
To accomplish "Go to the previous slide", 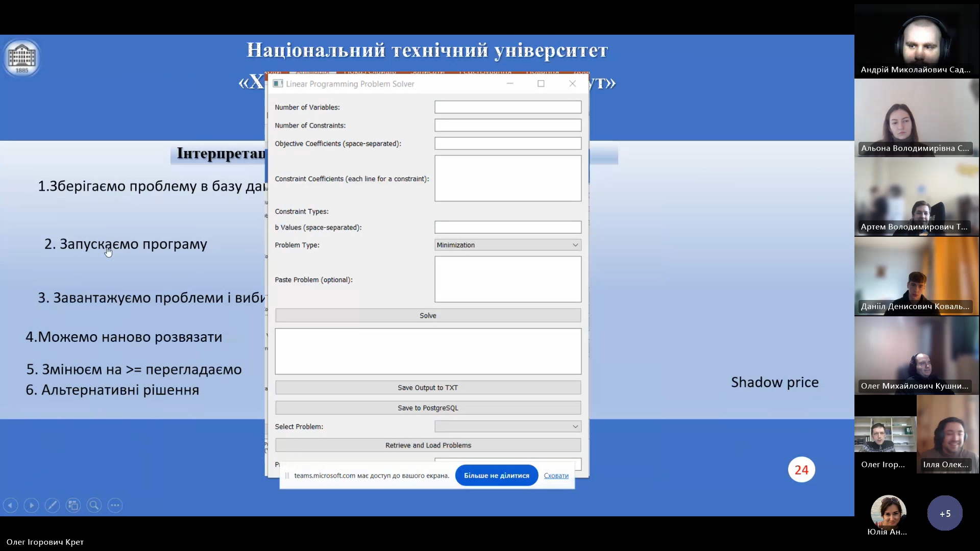I will (x=10, y=505).
